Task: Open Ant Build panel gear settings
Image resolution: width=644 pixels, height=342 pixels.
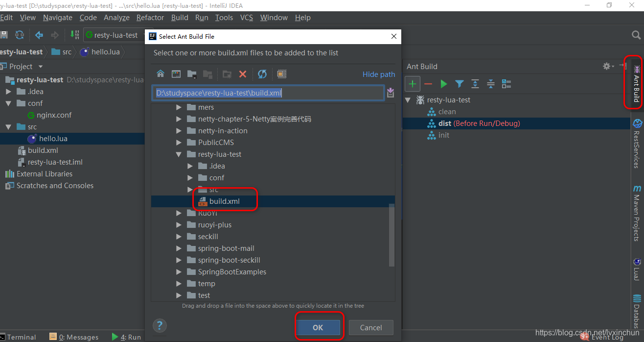Action: click(x=608, y=66)
